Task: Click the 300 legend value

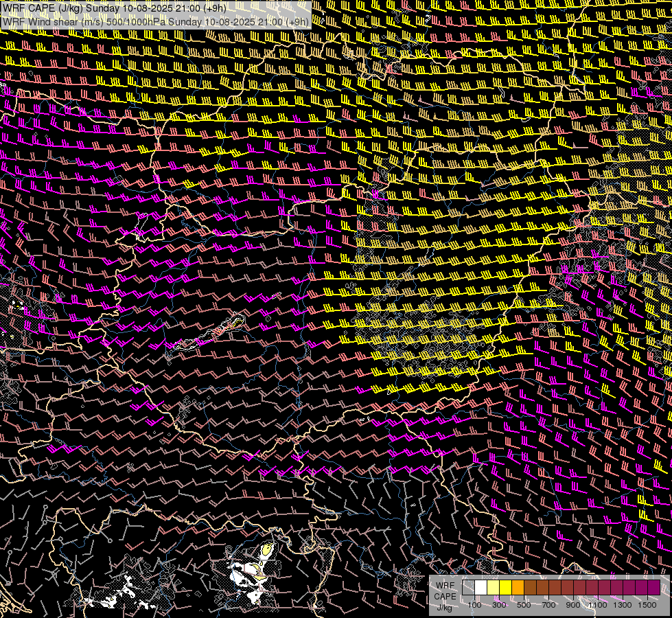Action: 499,605
